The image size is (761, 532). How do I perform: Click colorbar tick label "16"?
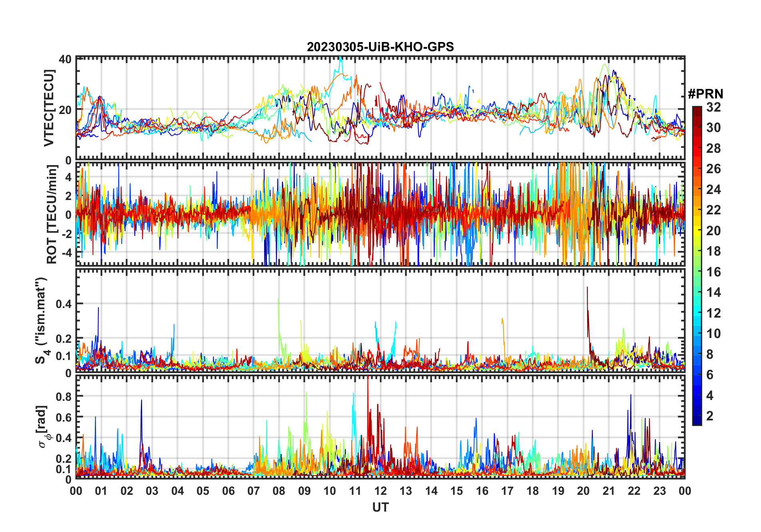coord(713,272)
